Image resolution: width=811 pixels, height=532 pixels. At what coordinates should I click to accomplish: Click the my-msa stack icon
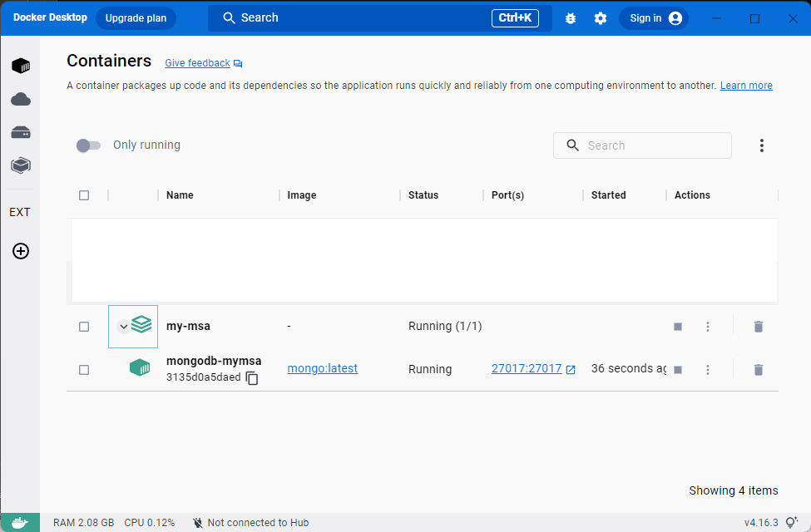pyautogui.click(x=141, y=325)
